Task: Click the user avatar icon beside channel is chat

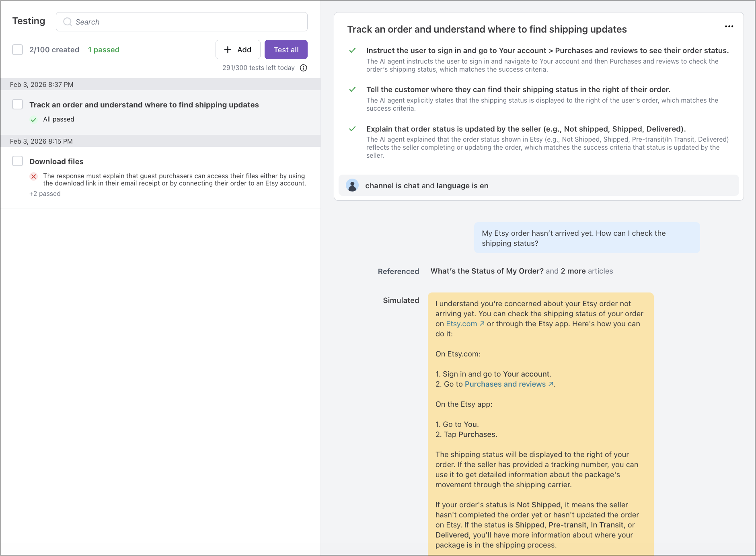Action: tap(352, 185)
